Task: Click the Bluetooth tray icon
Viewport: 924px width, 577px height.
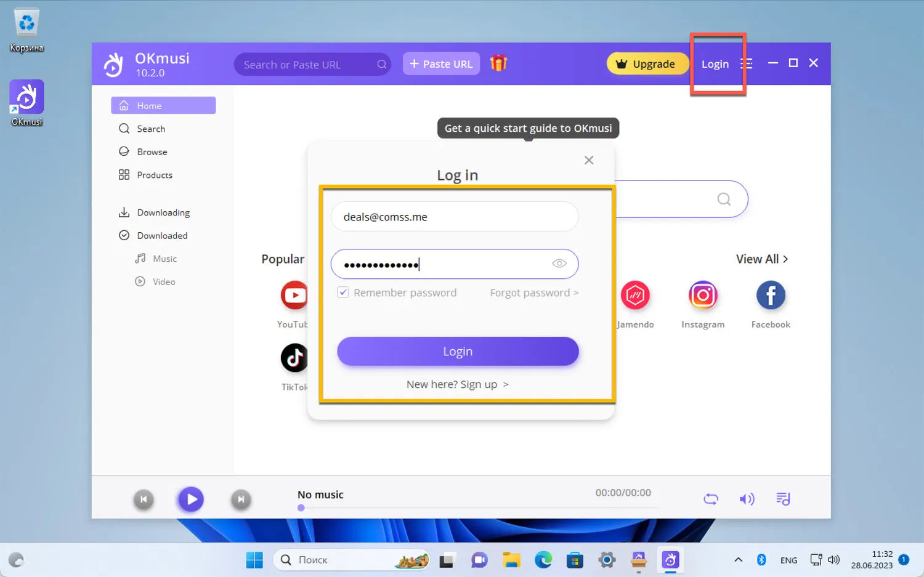Action: coord(761,560)
